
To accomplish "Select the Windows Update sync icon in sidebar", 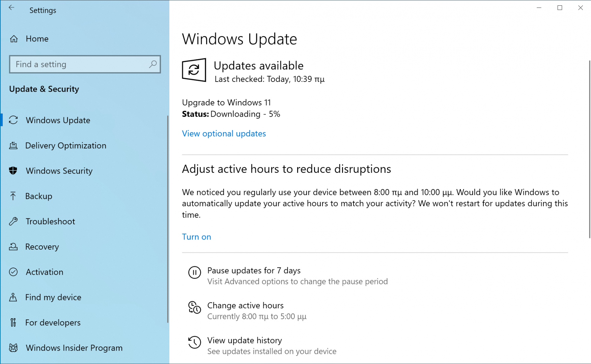I will tap(13, 120).
